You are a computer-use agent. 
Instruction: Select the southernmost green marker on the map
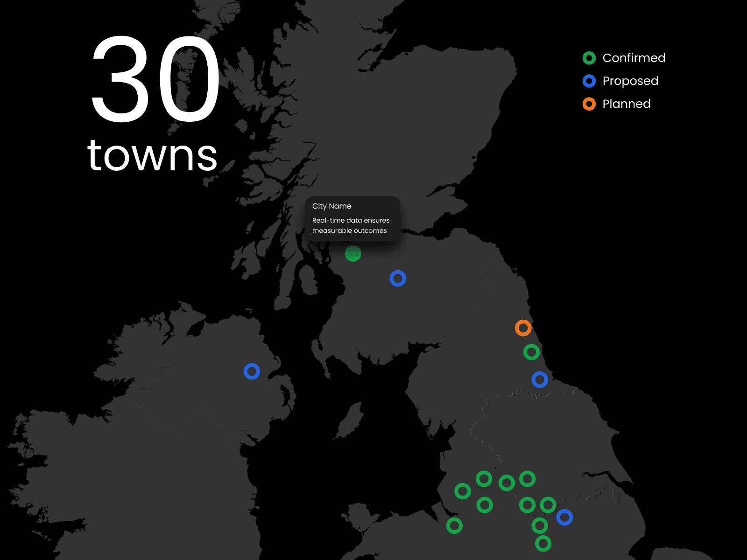543,543
